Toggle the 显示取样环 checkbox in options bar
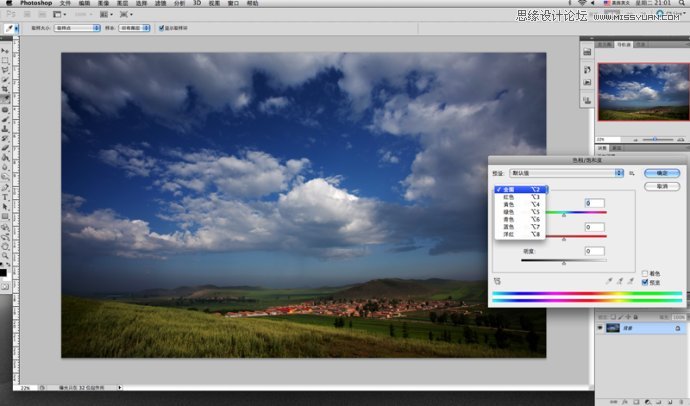Viewport: 690px width, 406px height. pyautogui.click(x=162, y=28)
